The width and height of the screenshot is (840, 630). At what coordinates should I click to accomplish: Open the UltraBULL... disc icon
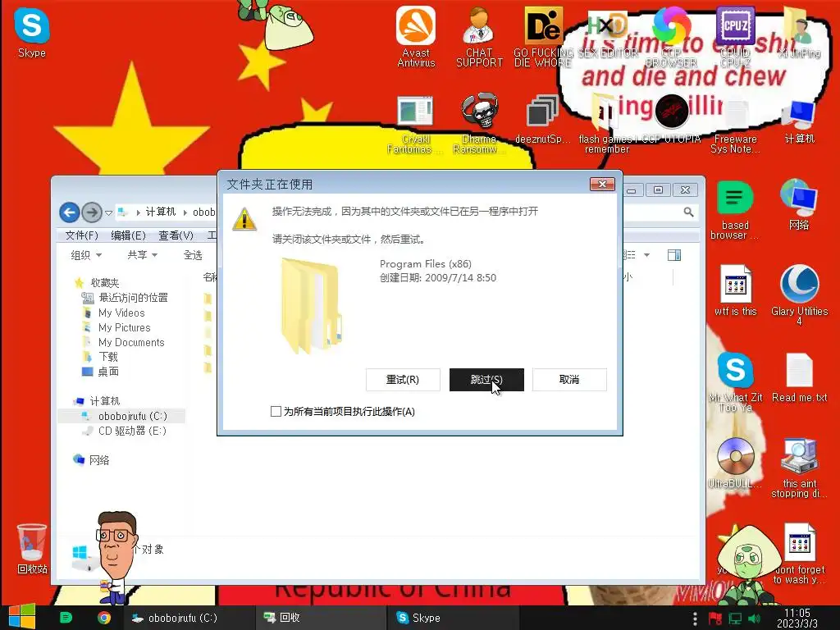pos(735,463)
